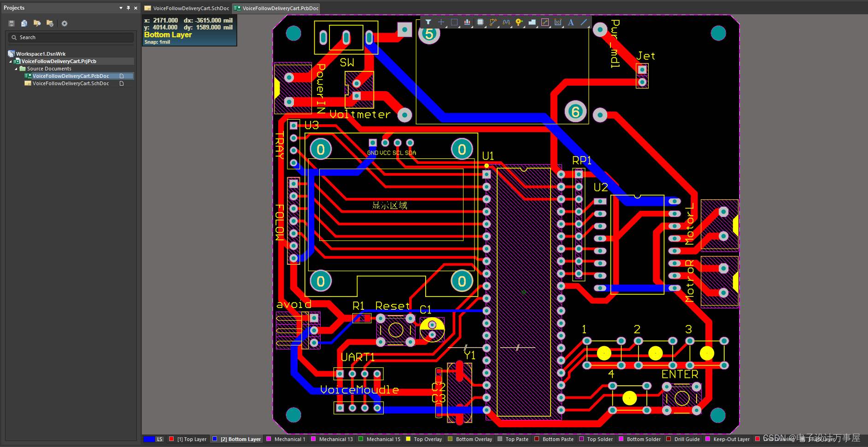Toggle Bottom Paste layer color box

[x=537, y=439]
